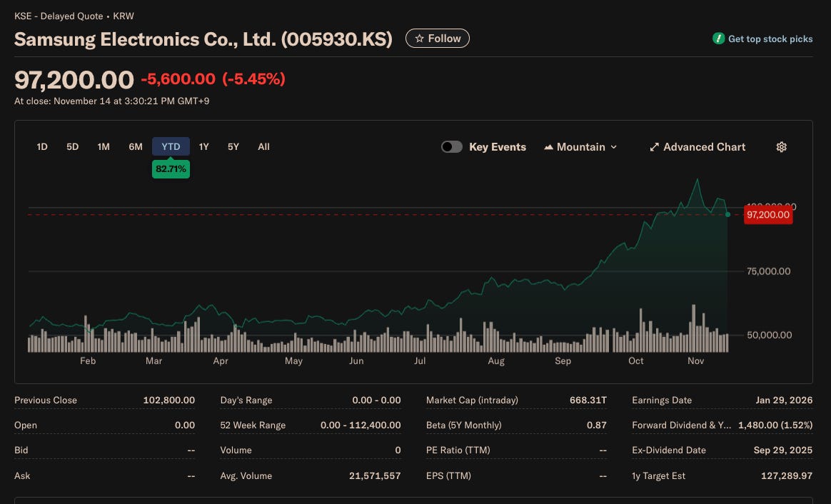Click the 75,000.00 axis label
Viewport: 831px width, 504px height.
tap(768, 271)
